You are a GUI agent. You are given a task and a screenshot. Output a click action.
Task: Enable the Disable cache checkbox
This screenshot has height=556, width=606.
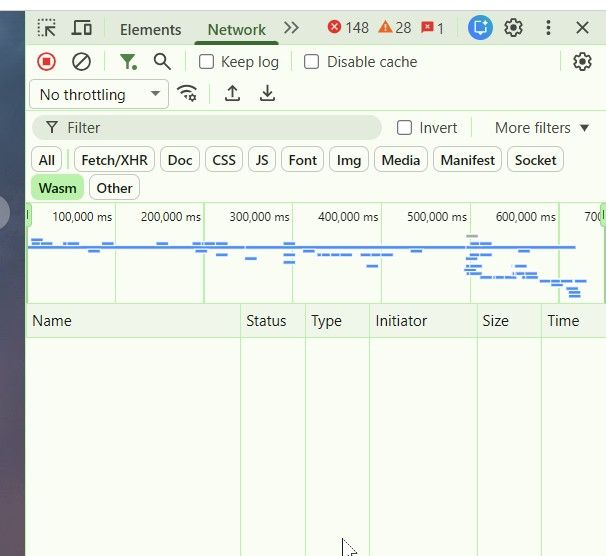coord(312,62)
